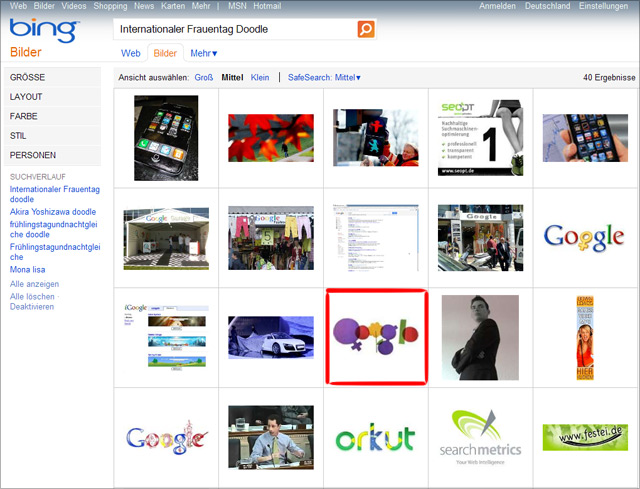This screenshot has height=489, width=640.
Task: Switch view size to Groß
Action: [x=204, y=77]
